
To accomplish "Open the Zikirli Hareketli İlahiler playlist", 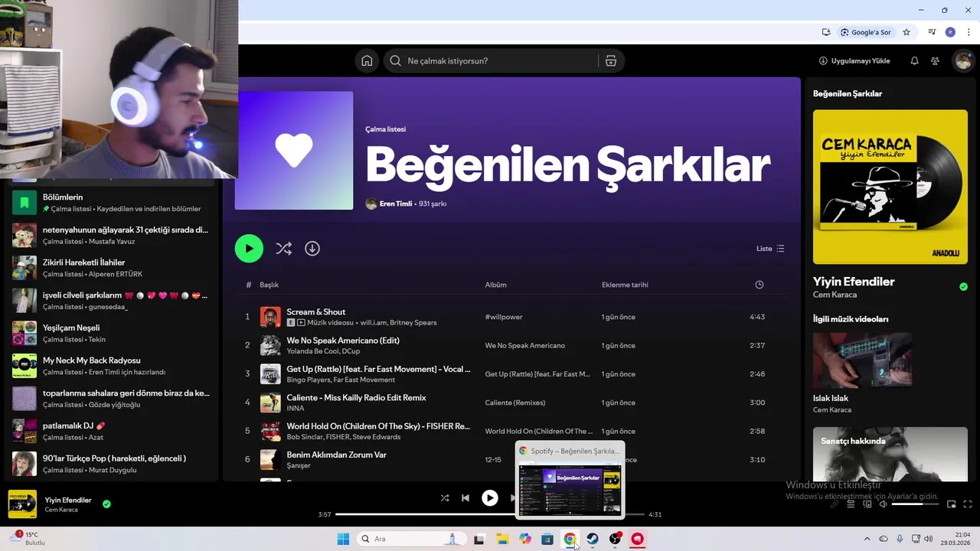I will click(x=111, y=268).
